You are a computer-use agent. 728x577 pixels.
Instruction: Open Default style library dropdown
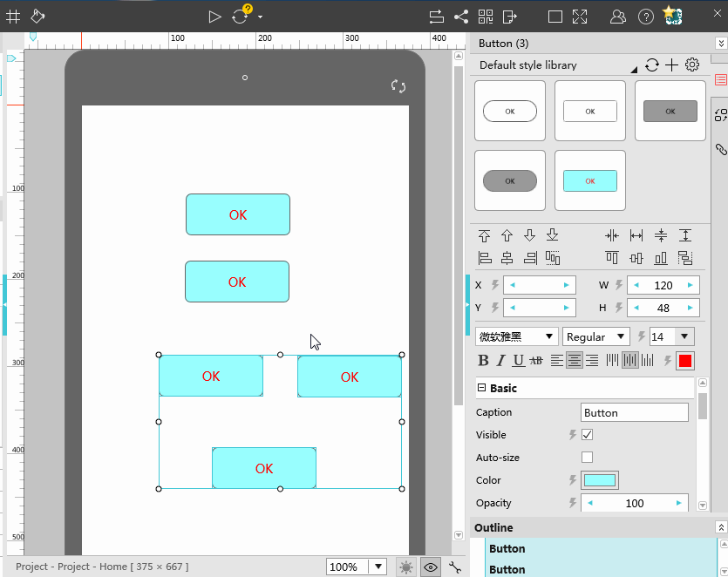pos(634,70)
